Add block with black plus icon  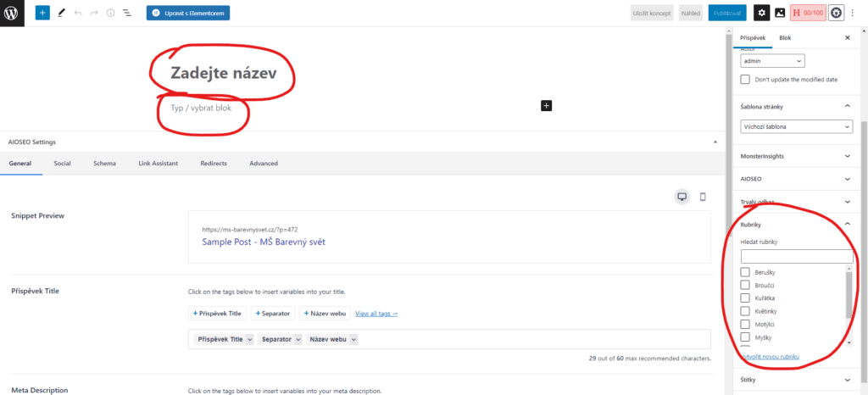tap(546, 105)
